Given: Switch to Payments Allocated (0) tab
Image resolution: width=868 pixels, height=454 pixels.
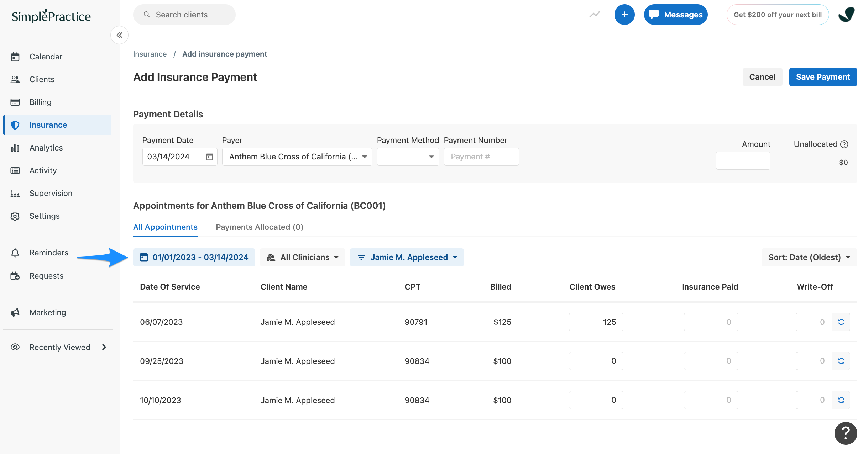Looking at the screenshot, I should [x=260, y=227].
